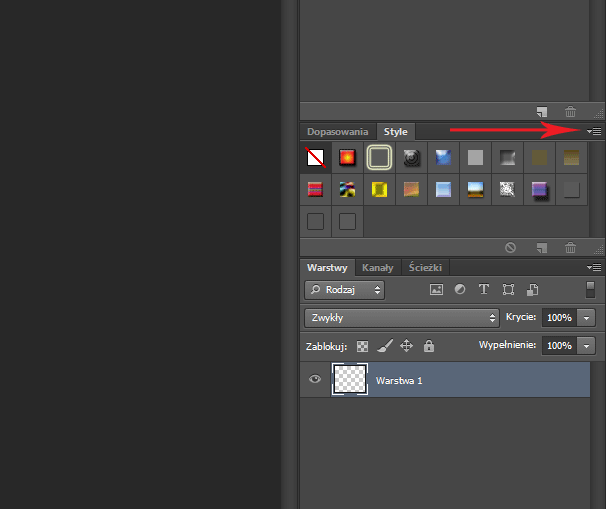Apply the orange sunset style swatch
The width and height of the screenshot is (606, 509).
click(x=411, y=189)
